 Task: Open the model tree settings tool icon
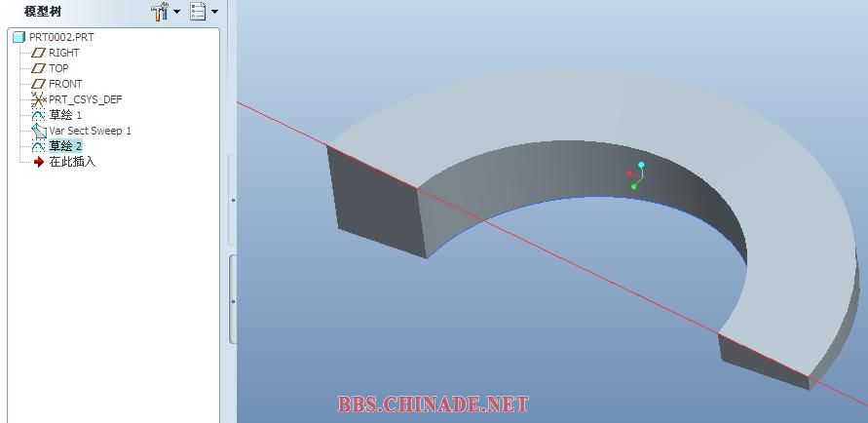tap(160, 11)
